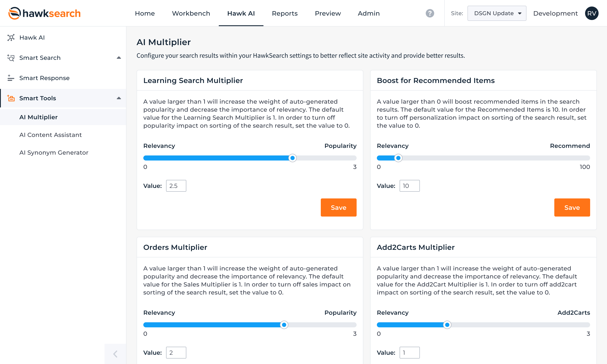
Task: Collapse the Smart Search section arrow
Action: click(x=119, y=58)
